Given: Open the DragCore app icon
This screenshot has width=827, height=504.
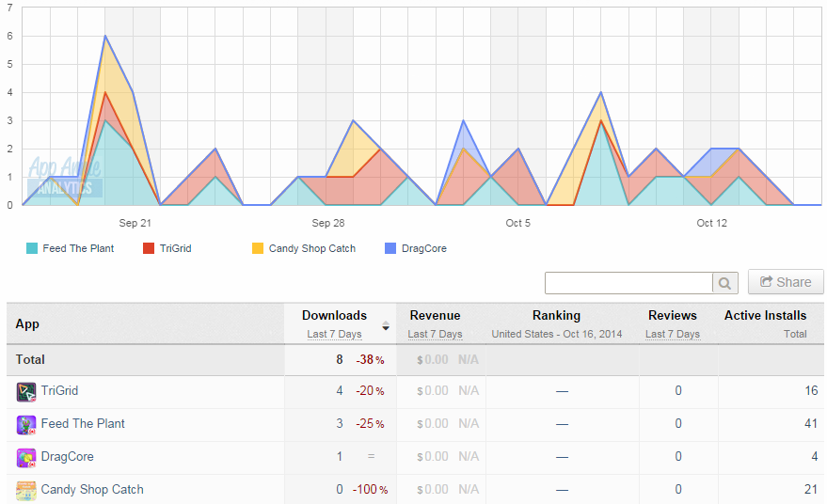Looking at the screenshot, I should coord(25,458).
